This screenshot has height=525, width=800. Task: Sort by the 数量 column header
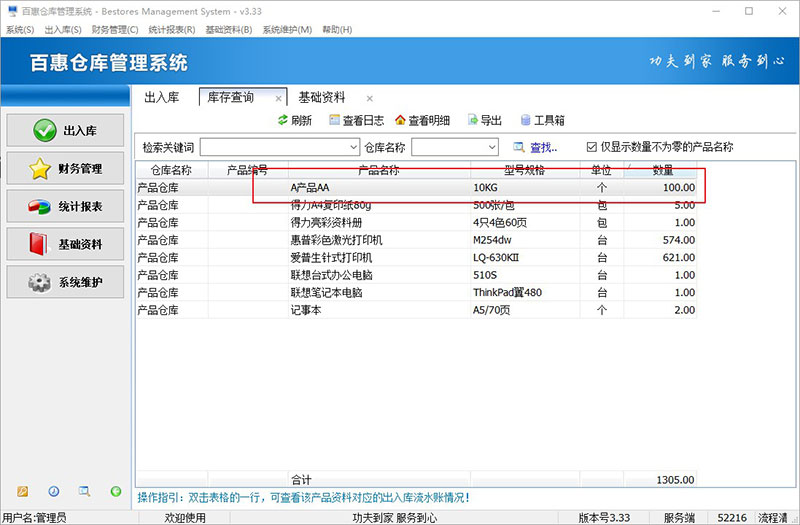[x=660, y=170]
